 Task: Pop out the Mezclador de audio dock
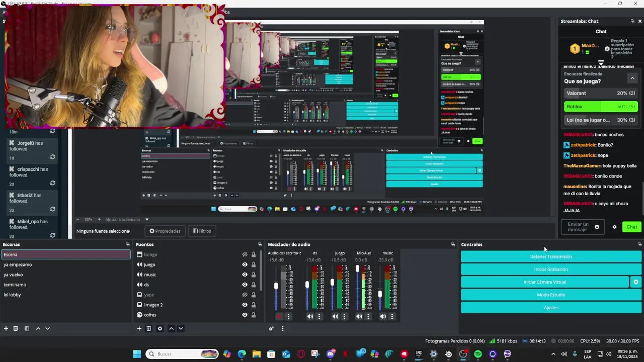(453, 244)
